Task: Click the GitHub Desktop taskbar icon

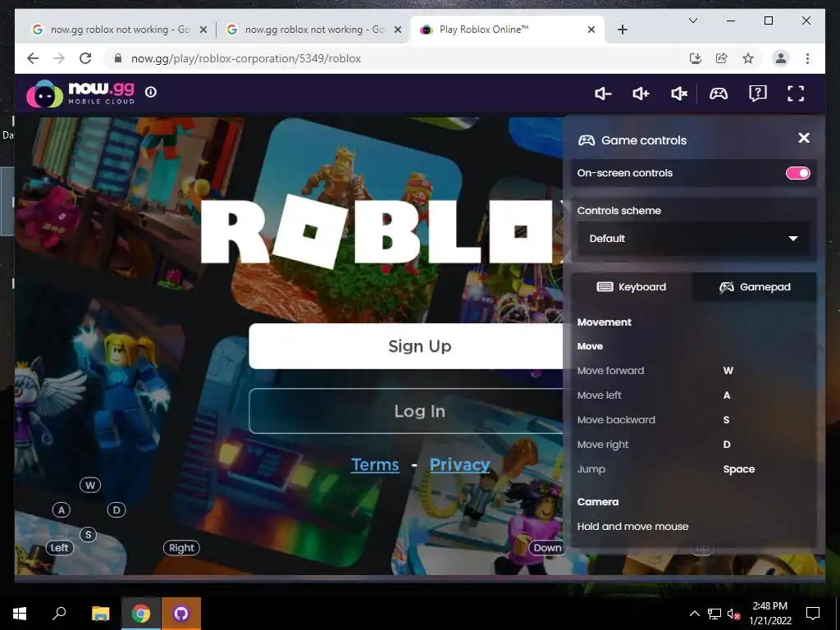Action: 181,614
